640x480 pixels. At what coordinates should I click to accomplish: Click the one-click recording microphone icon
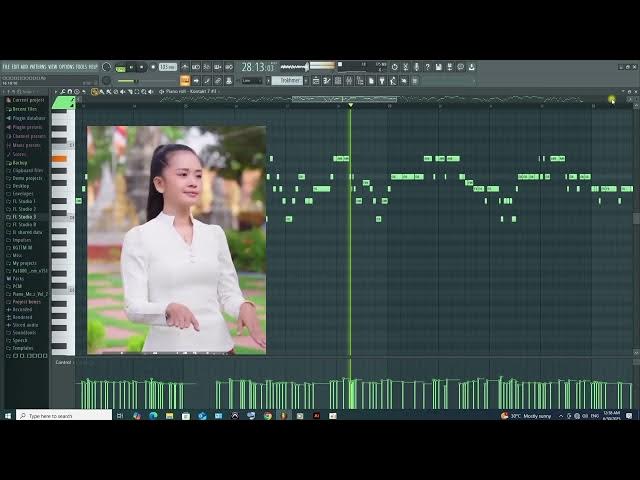point(417,67)
